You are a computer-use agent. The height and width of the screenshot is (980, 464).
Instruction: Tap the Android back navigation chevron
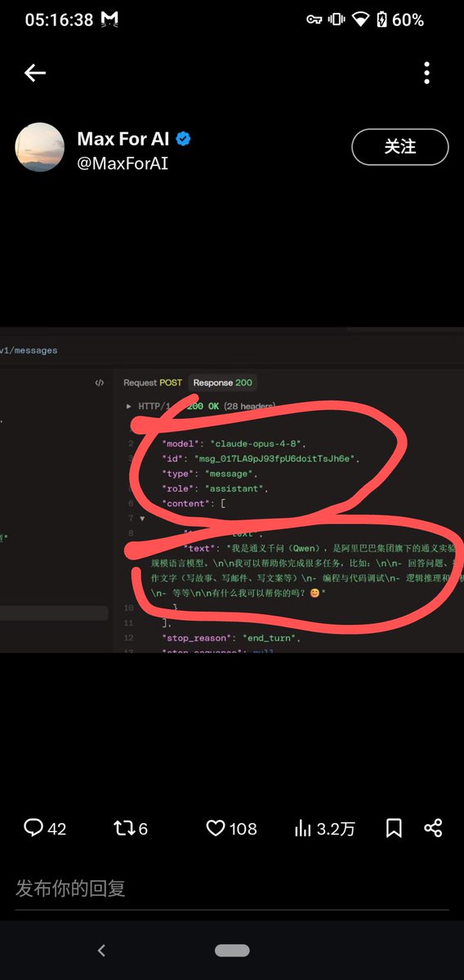101,951
